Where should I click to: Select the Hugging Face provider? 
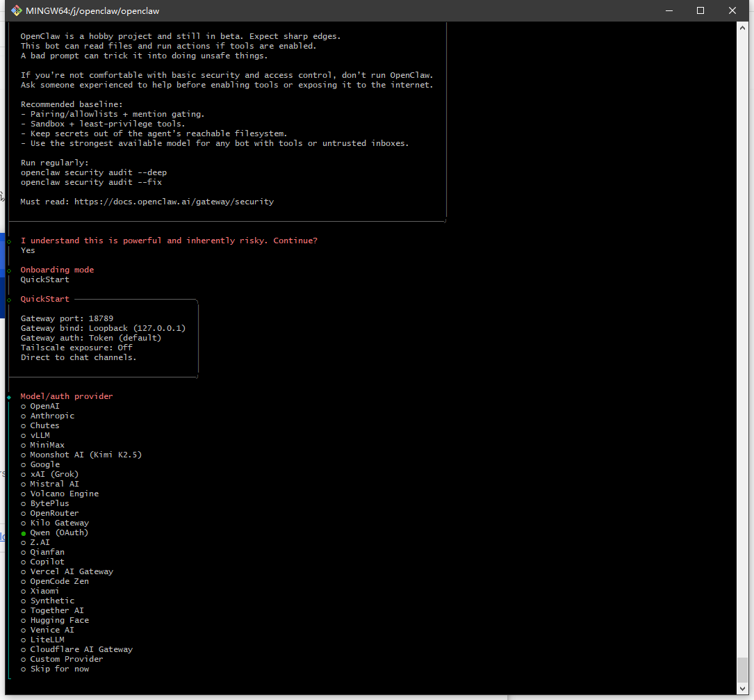tap(59, 620)
